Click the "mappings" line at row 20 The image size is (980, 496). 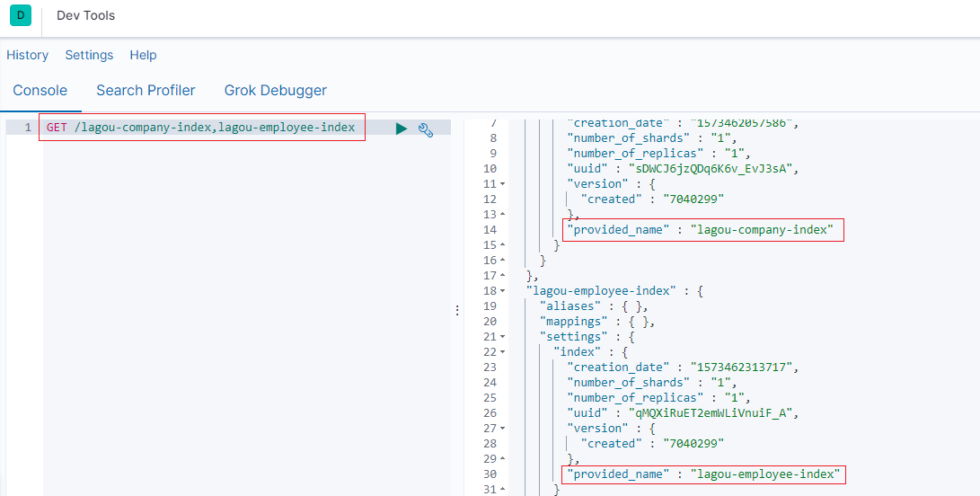coord(597,322)
